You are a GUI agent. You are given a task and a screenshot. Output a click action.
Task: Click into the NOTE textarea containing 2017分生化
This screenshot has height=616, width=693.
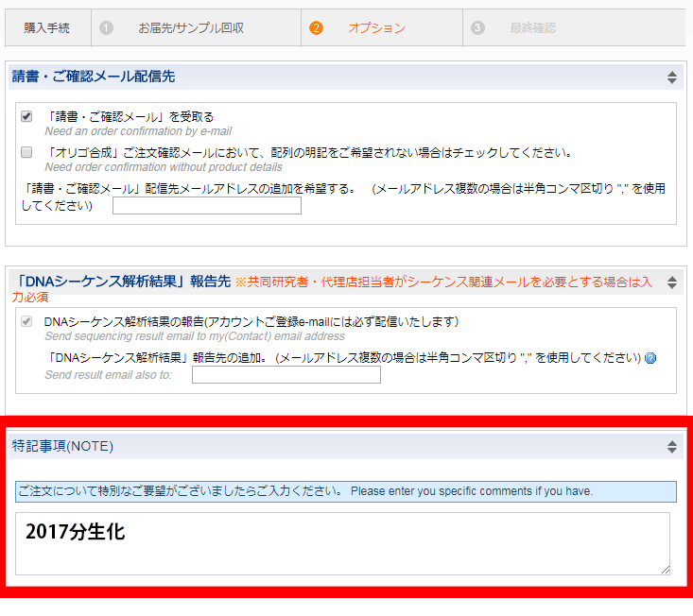[x=342, y=543]
